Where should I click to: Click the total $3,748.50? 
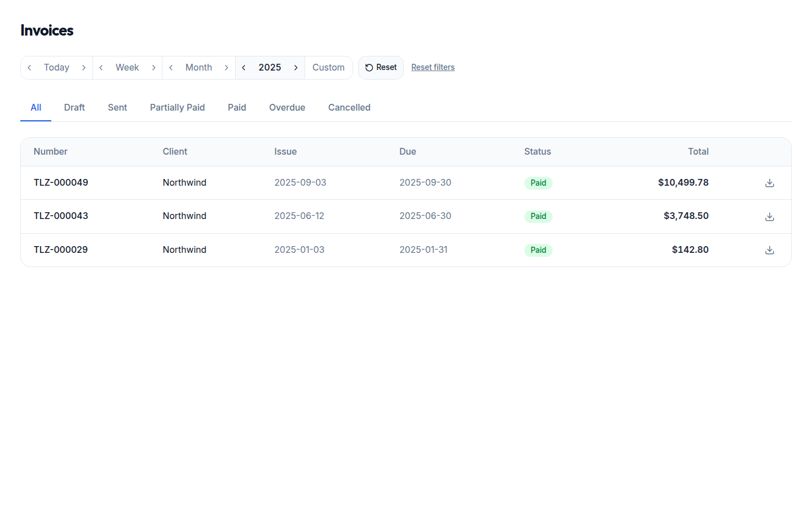[686, 216]
